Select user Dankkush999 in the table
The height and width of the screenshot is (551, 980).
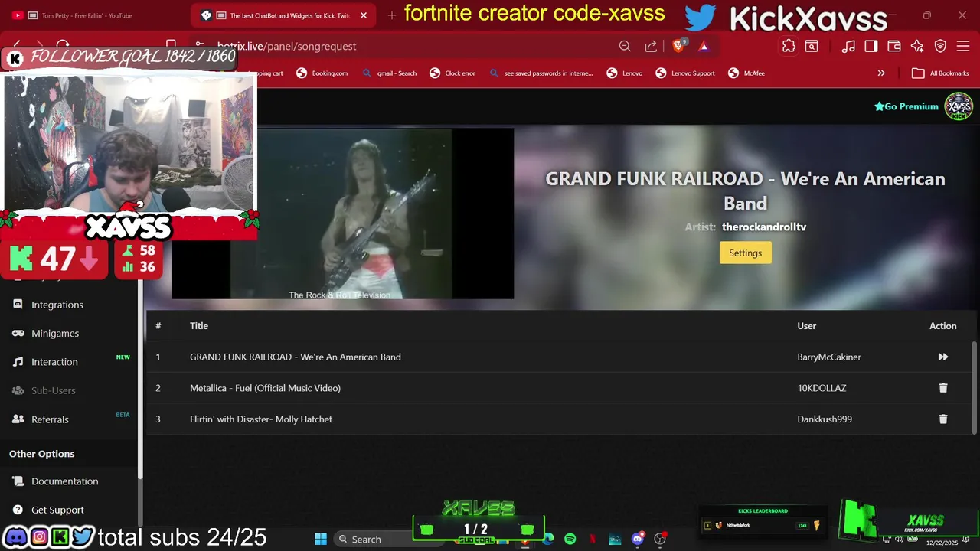[825, 419]
